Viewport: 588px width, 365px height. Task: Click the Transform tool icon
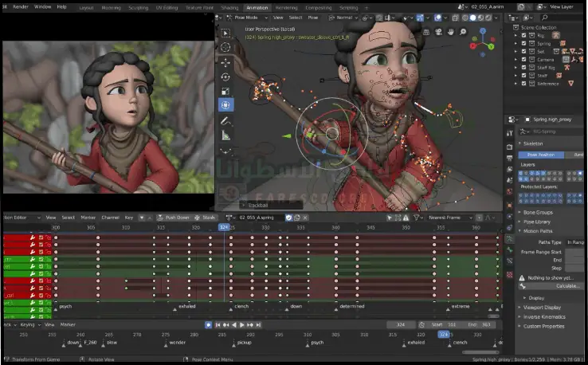click(225, 105)
